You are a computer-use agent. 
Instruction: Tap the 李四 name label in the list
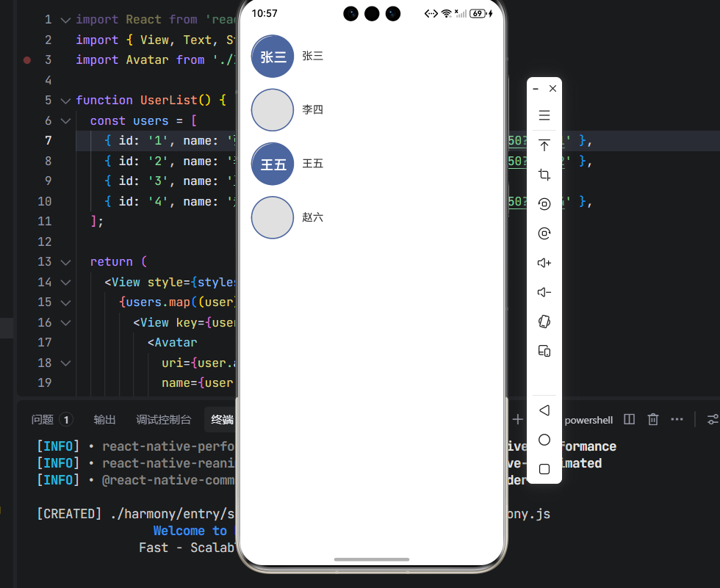(x=313, y=109)
